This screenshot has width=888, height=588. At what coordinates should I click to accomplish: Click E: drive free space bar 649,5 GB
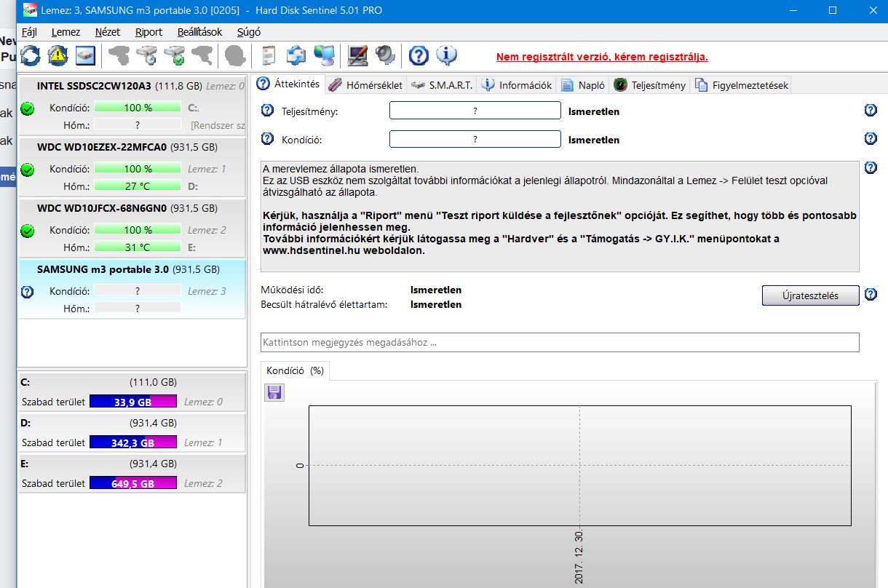[x=133, y=483]
